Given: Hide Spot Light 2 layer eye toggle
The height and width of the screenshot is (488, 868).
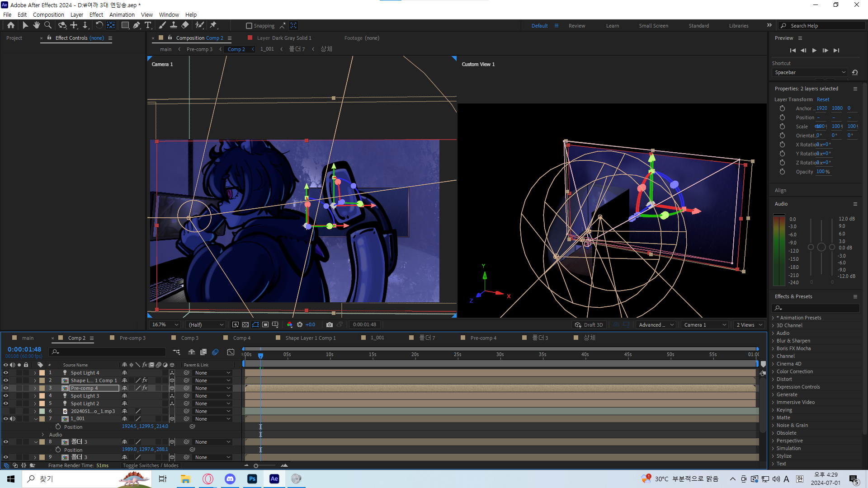Looking at the screenshot, I should (x=6, y=404).
